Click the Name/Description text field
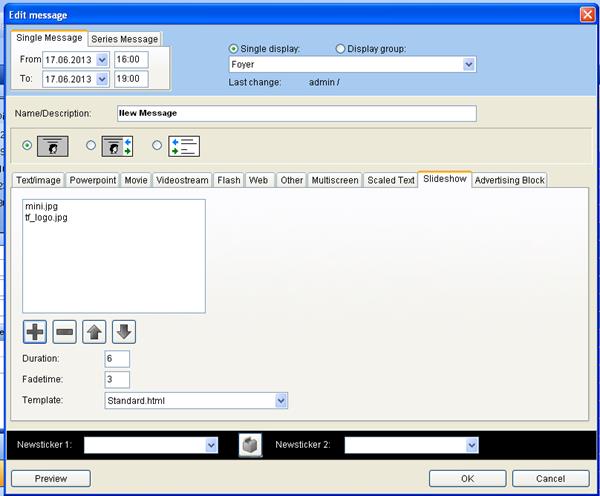The height and width of the screenshot is (496, 600). tap(296, 113)
